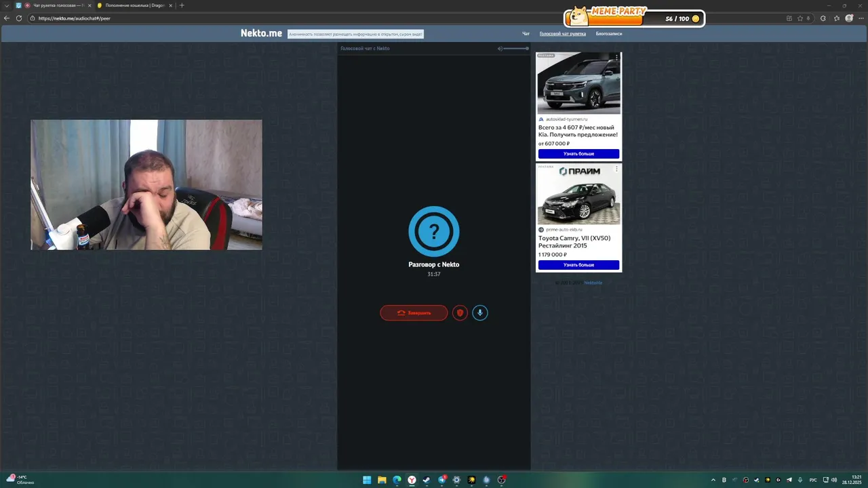
Task: Click the split screen icon in address bar
Action: (789, 18)
